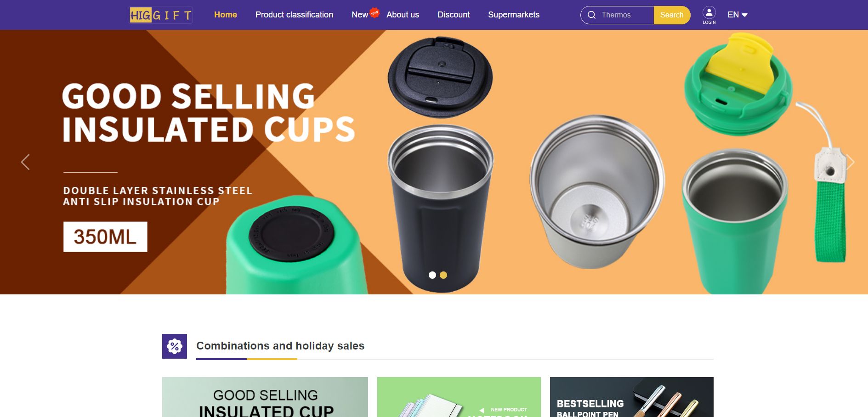The width and height of the screenshot is (868, 417).
Task: Select the yellow second carousel dot
Action: 443,275
